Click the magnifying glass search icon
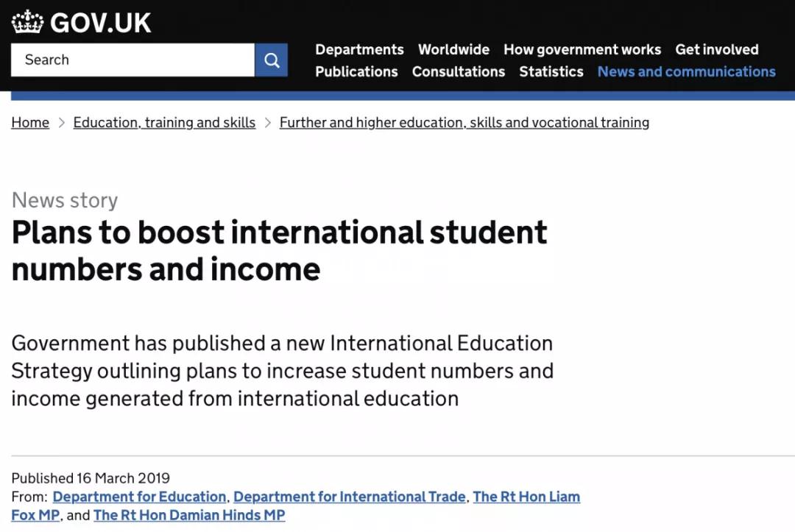795x532 pixels. coord(271,60)
